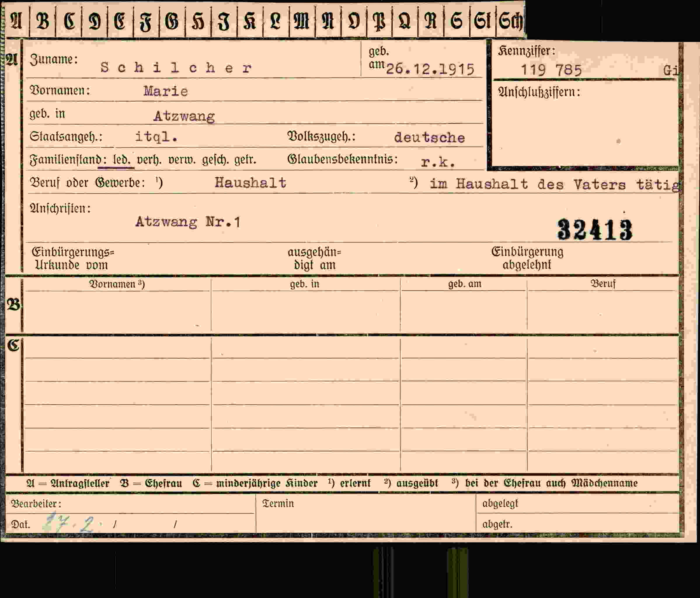Click the Anschlußziffern label
The height and width of the screenshot is (598, 700).
[539, 92]
